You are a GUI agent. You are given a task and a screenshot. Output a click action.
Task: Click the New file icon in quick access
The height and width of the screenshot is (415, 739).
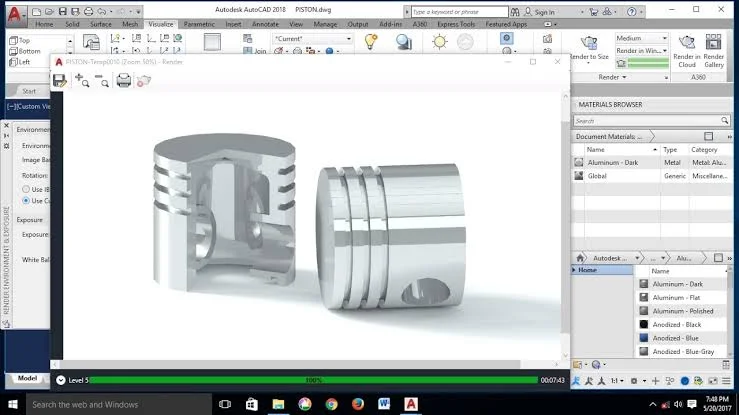pos(37,11)
